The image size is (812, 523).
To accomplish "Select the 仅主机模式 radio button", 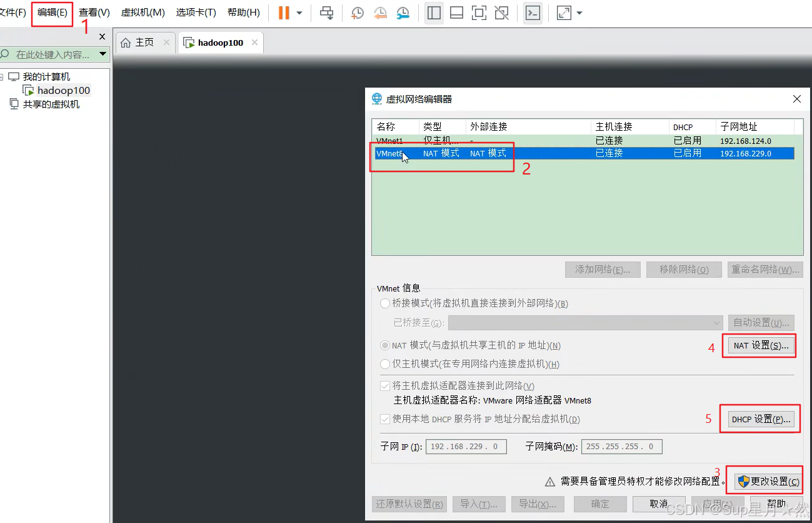I will coord(385,364).
